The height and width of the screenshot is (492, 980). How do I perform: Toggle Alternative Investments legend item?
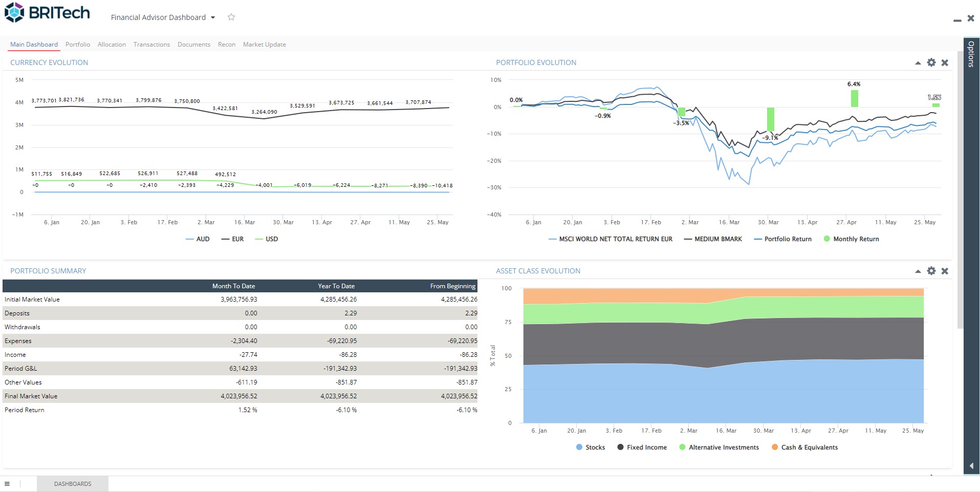(x=719, y=447)
